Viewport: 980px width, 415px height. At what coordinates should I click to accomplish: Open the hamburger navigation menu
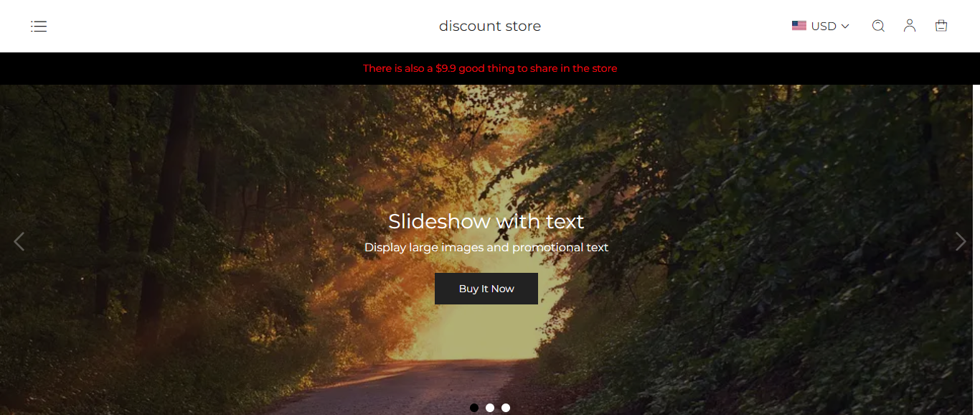tap(39, 27)
